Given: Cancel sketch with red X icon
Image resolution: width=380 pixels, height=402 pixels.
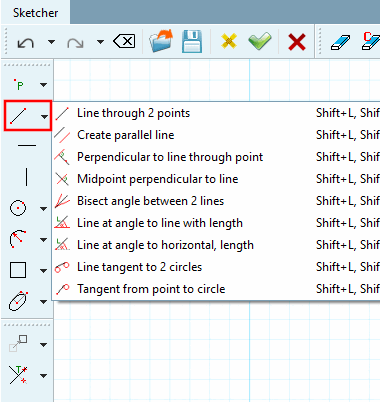Looking at the screenshot, I should (297, 42).
